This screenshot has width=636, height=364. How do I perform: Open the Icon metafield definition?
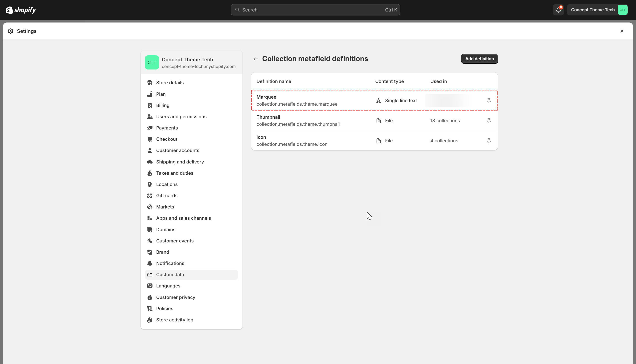click(x=374, y=141)
